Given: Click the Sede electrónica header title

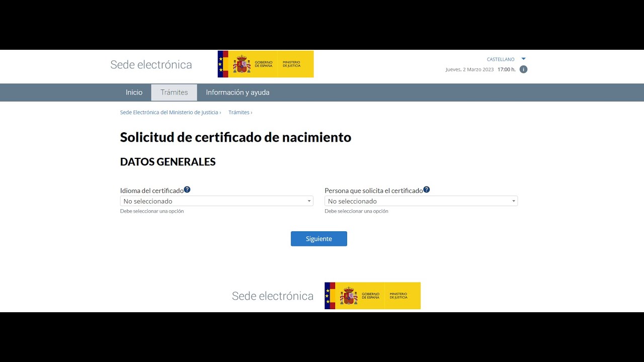Looking at the screenshot, I should coord(151,65).
